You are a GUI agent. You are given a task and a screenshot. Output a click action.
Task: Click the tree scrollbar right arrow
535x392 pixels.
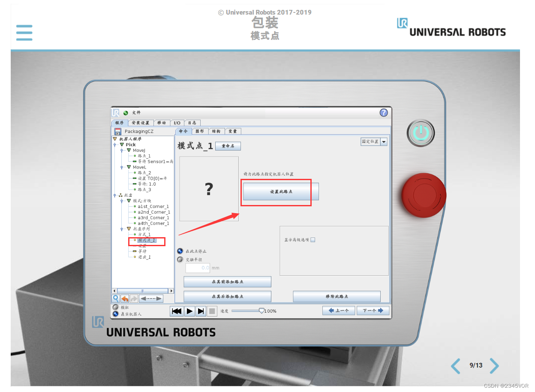click(171, 291)
